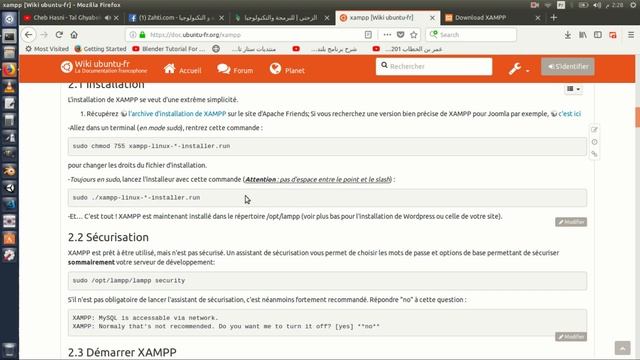
Task: Open Firefox from Ubuntu launcher
Action: tap(9, 70)
